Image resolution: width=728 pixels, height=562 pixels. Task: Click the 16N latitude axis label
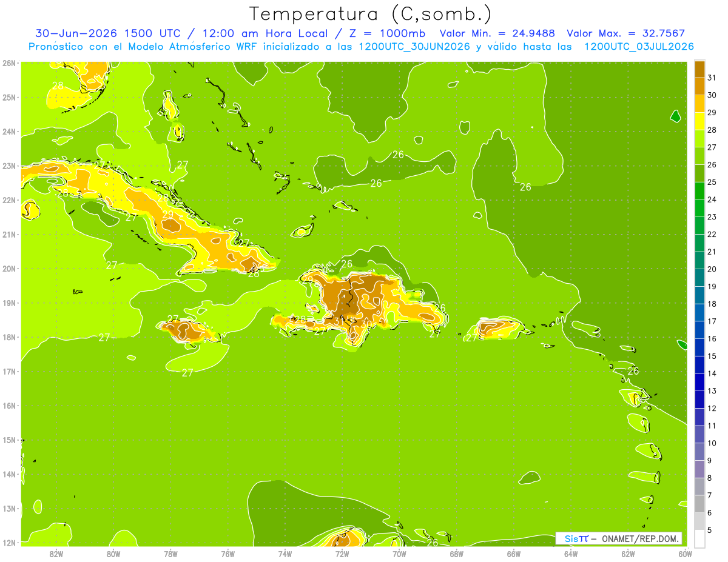(x=9, y=406)
